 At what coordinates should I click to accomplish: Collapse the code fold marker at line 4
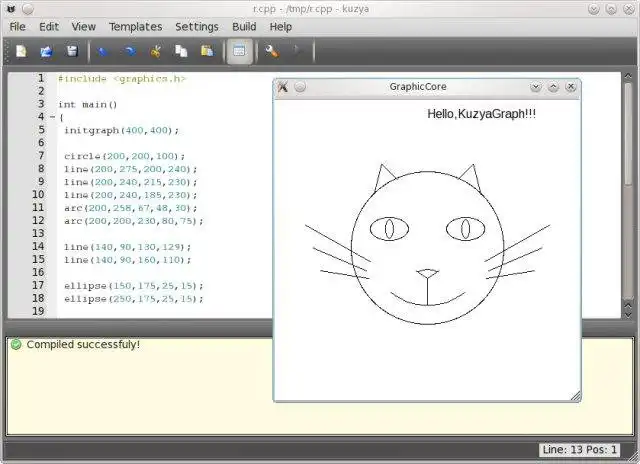coord(53,117)
